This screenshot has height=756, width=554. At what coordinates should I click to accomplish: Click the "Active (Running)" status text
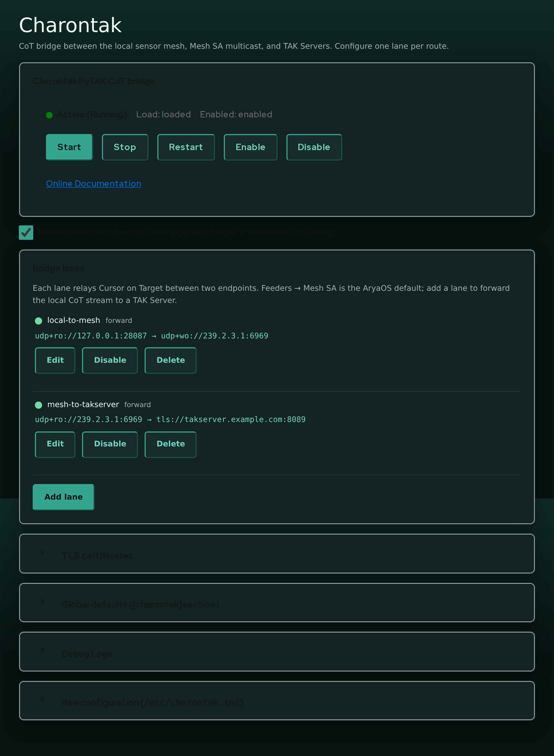tap(92, 115)
